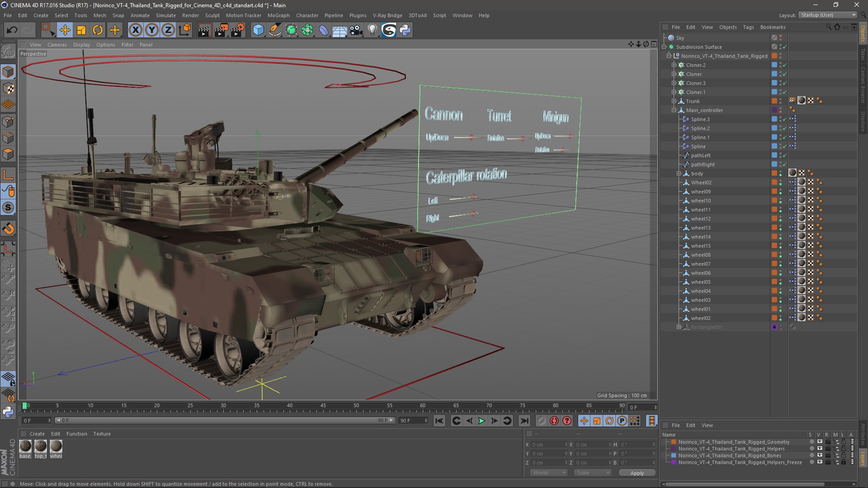
Task: Open Texture menu in material manager
Action: pos(102,434)
